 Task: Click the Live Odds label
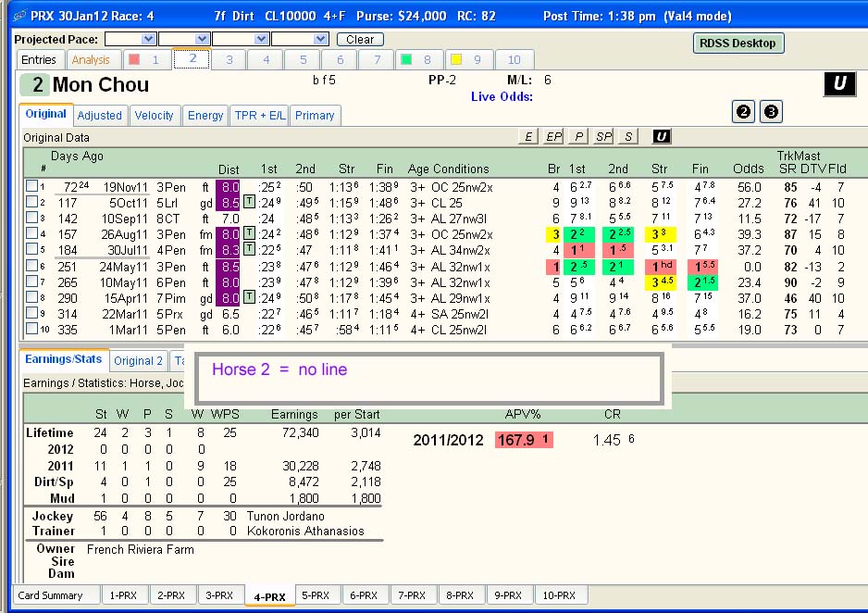pyautogui.click(x=502, y=96)
